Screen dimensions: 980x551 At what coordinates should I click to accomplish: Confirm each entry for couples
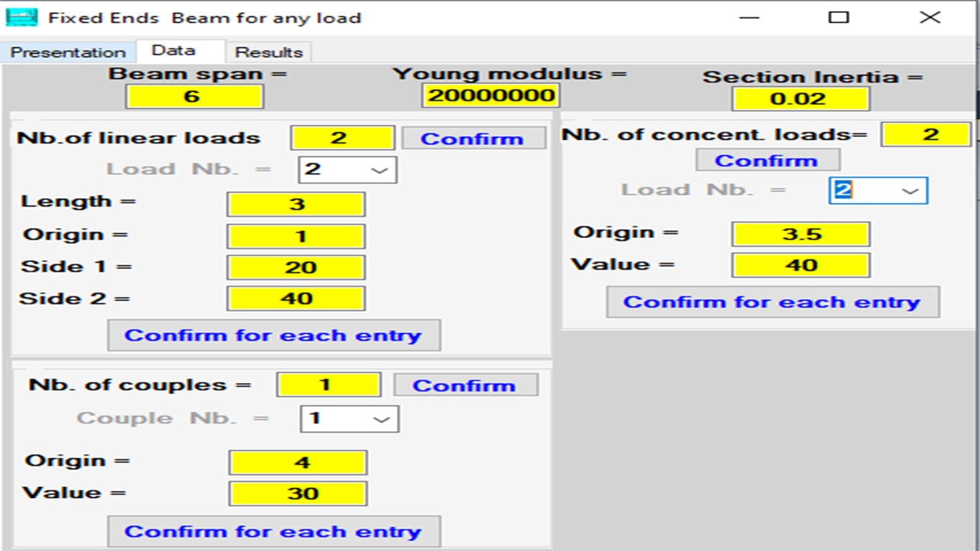(x=274, y=532)
